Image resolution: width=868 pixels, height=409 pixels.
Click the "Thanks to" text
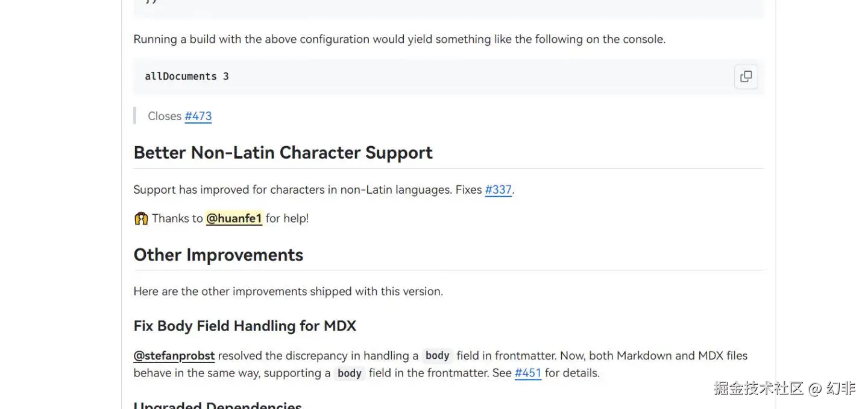(x=177, y=218)
